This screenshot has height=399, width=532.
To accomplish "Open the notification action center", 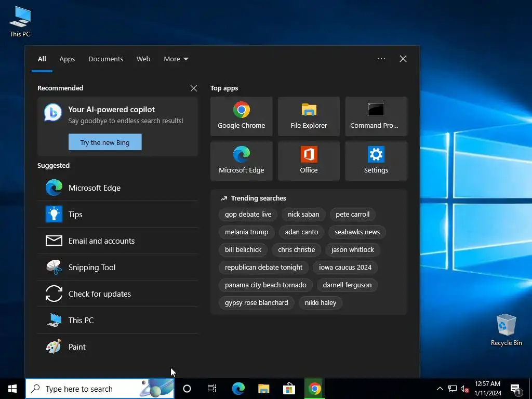I will (516, 389).
